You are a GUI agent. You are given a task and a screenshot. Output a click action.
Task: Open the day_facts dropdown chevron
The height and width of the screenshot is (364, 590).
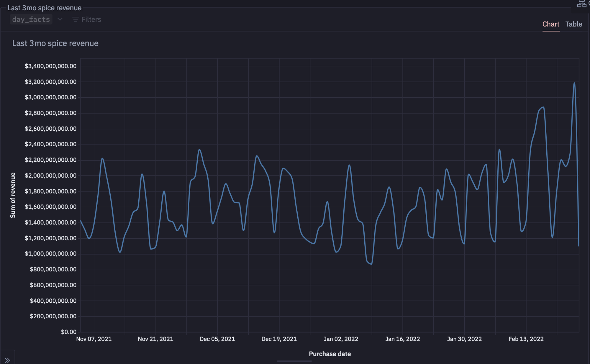tap(60, 19)
